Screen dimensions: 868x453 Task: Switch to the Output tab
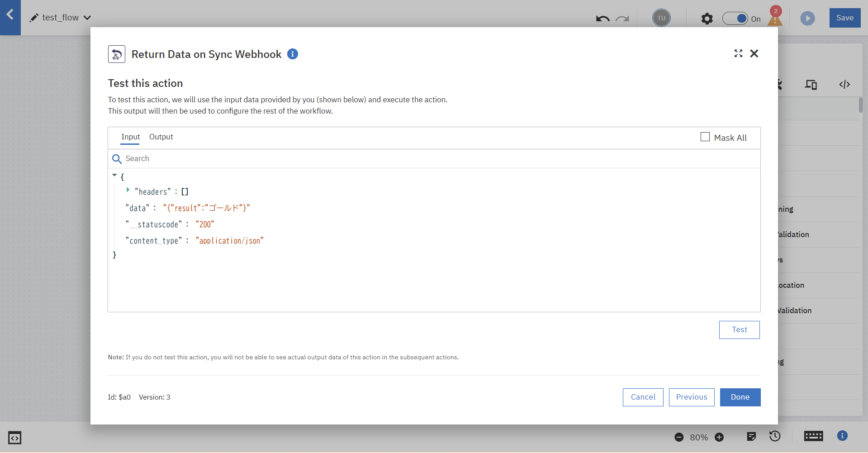pyautogui.click(x=161, y=137)
